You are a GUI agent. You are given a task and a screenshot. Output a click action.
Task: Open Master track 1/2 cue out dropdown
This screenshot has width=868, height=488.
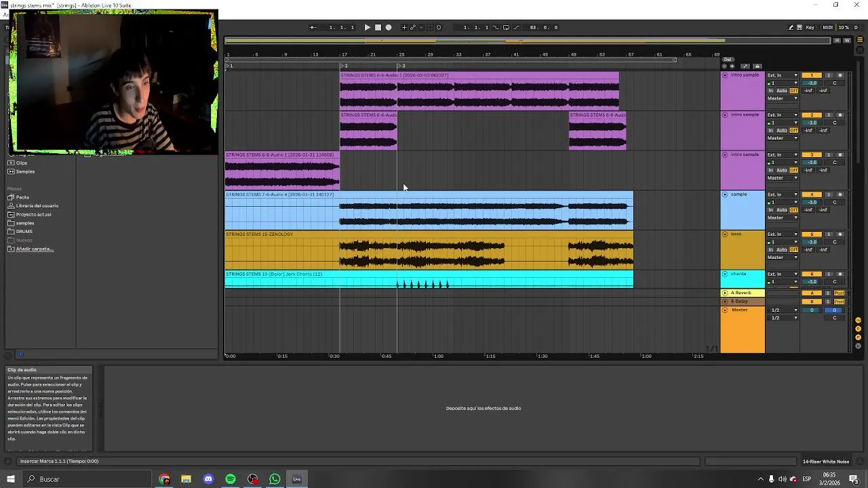783,310
